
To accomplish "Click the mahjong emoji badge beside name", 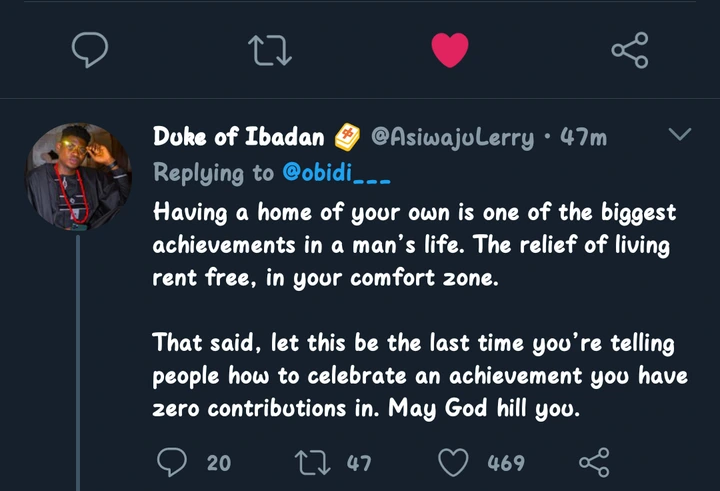I will point(347,137).
